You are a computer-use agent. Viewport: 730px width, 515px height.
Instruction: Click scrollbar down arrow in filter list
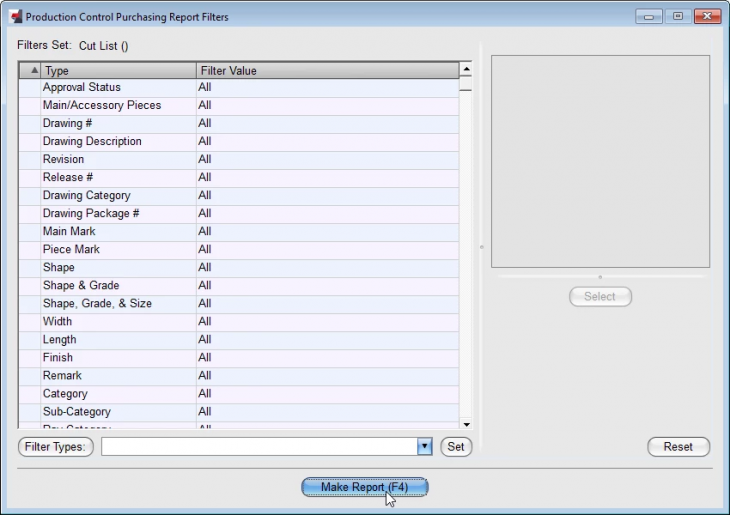466,424
